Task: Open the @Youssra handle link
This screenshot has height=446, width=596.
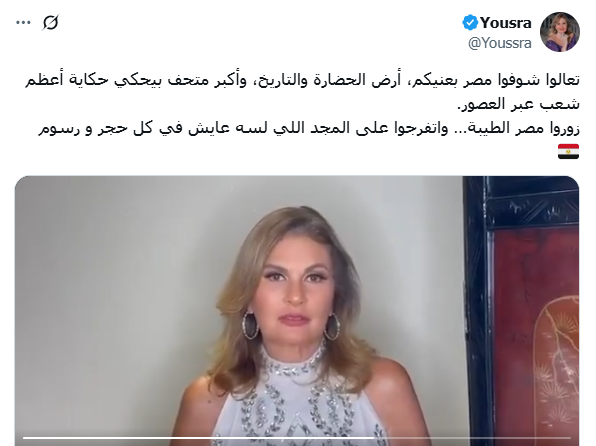Action: click(x=499, y=43)
